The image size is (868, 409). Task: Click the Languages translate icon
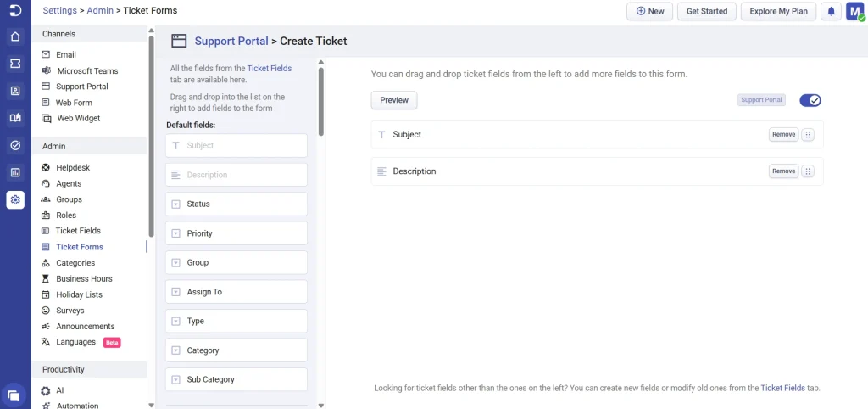click(x=46, y=342)
